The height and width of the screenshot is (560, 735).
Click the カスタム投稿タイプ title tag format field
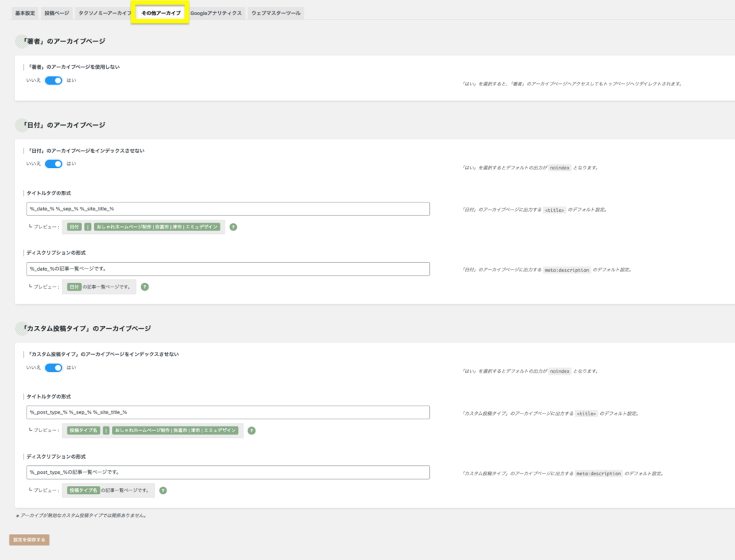pyautogui.click(x=228, y=412)
